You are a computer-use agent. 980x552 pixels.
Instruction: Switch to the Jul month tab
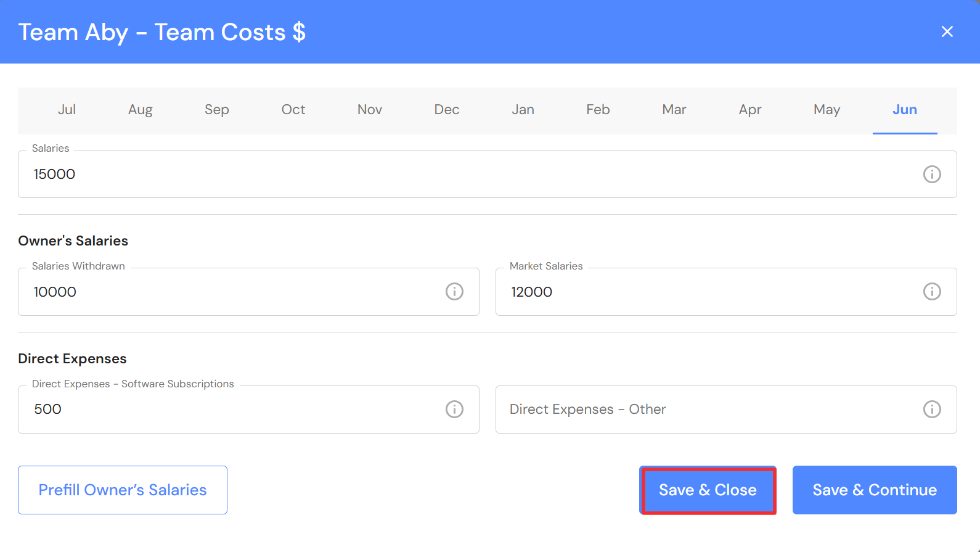pos(67,110)
